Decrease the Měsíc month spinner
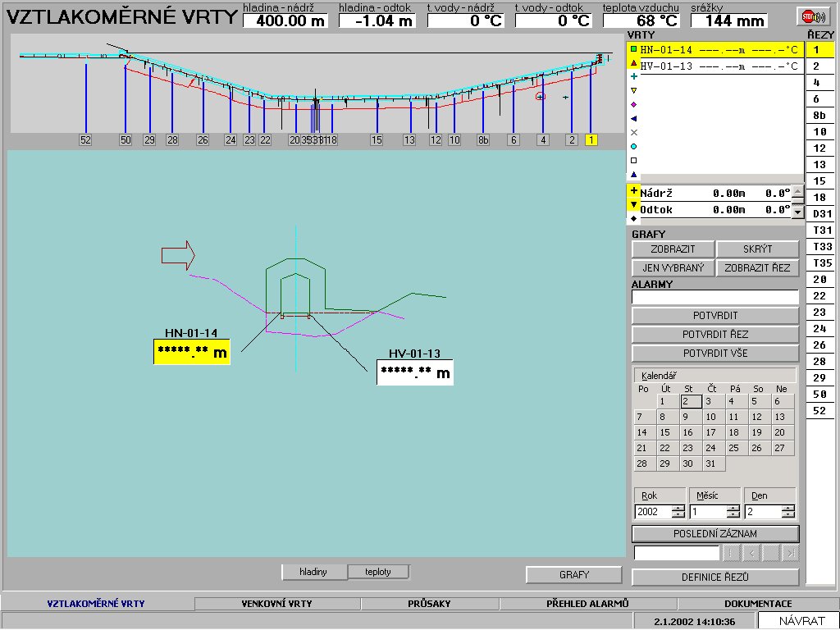Image resolution: width=840 pixels, height=630 pixels. tap(733, 515)
